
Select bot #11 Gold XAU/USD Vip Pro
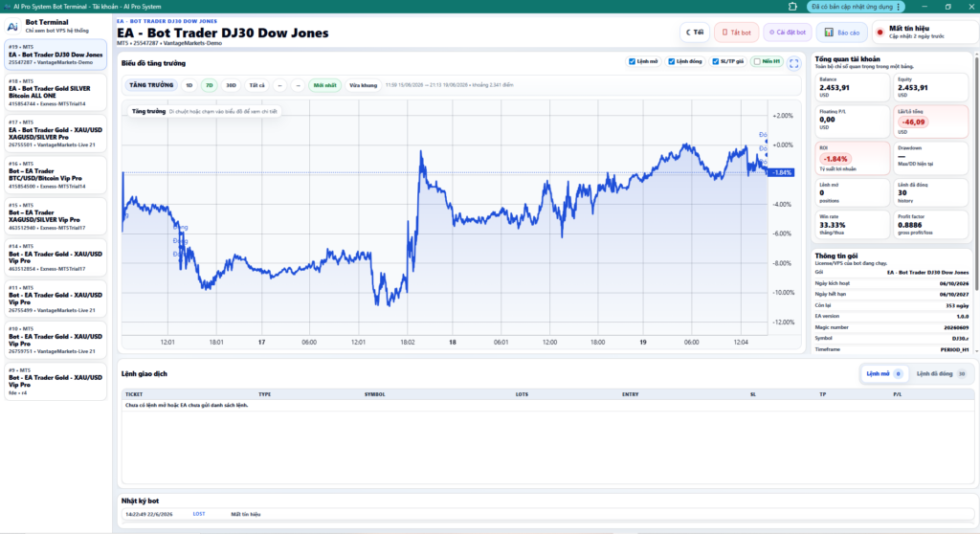[56, 299]
